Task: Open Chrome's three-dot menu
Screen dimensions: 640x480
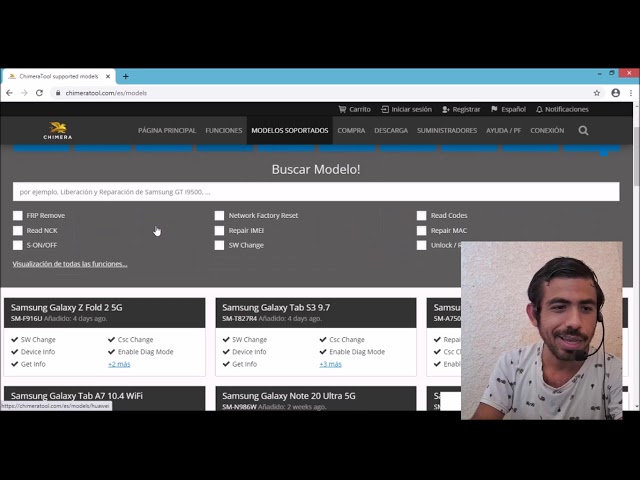Action: point(631,93)
